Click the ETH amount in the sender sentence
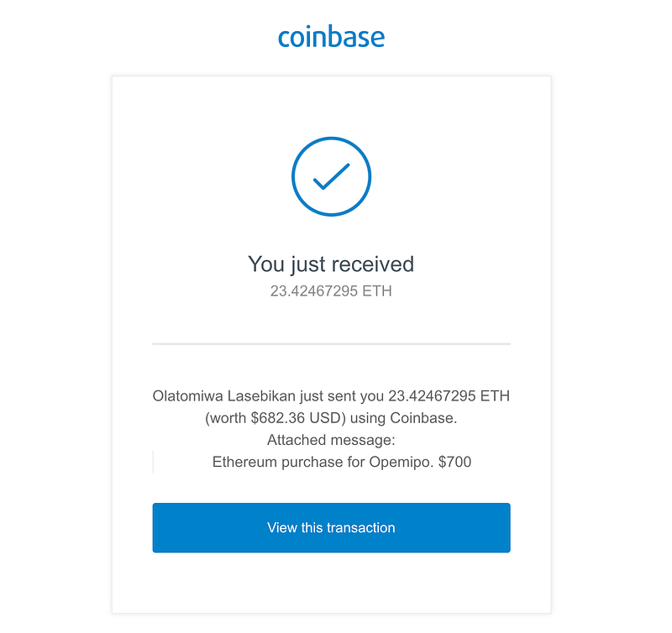 (x=438, y=396)
